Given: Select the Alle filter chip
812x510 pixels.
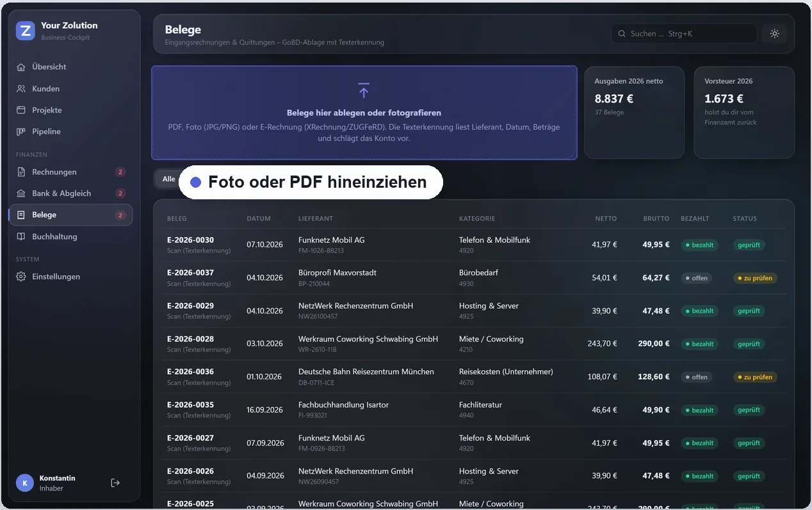Looking at the screenshot, I should (x=168, y=179).
